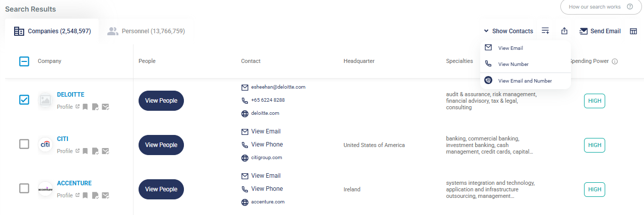
Task: Click the +65 6224 8288 phone number
Action: [268, 100]
